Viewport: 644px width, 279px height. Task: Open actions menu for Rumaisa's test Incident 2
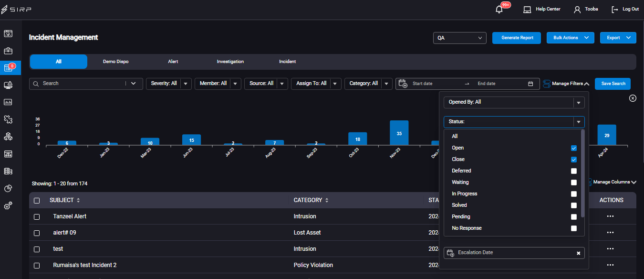(x=610, y=265)
